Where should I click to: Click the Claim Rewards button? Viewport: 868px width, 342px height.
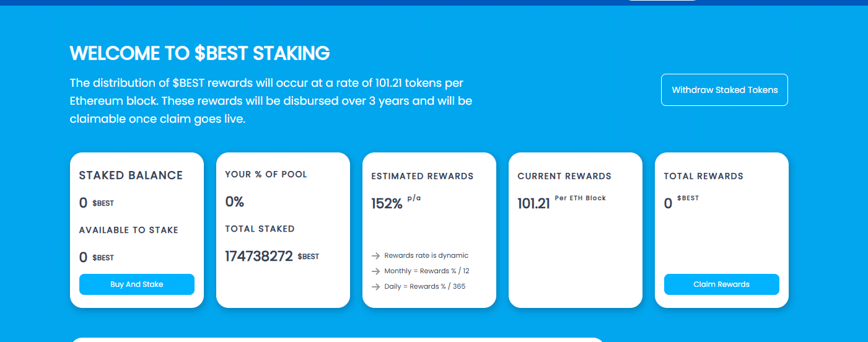(722, 284)
